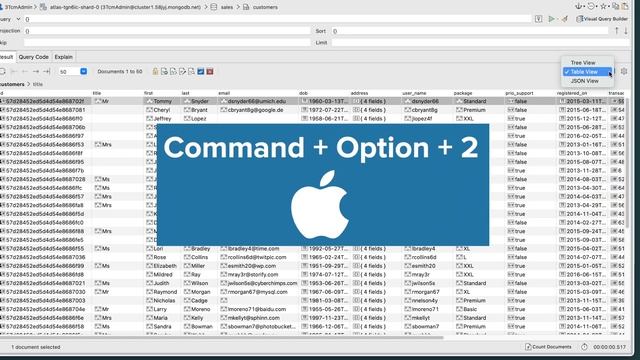Screen dimensions: 640x360
Task: Click the bracket icon beside the query field
Action: tap(538, 19)
